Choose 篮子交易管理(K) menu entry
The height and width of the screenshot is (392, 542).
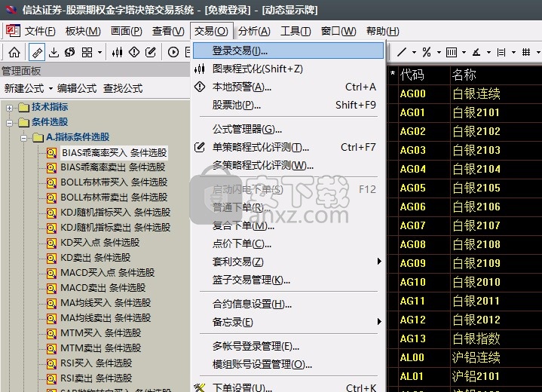288,280
